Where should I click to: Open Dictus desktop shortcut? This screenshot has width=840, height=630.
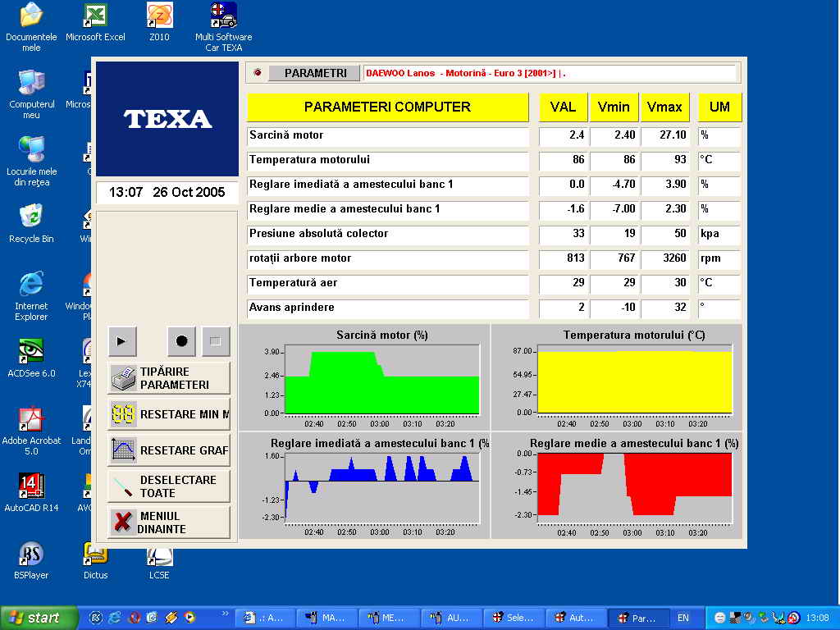coord(95,560)
